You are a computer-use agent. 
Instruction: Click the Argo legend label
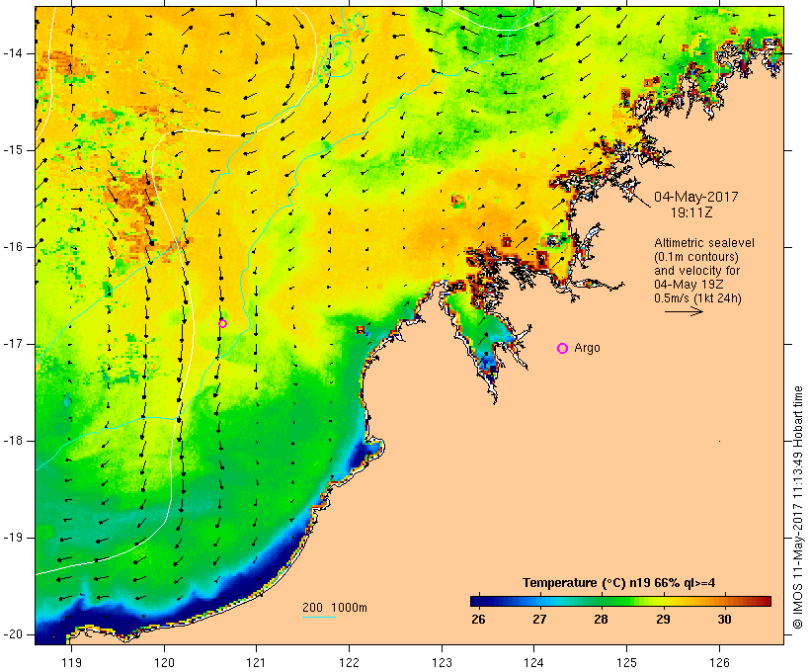point(588,348)
